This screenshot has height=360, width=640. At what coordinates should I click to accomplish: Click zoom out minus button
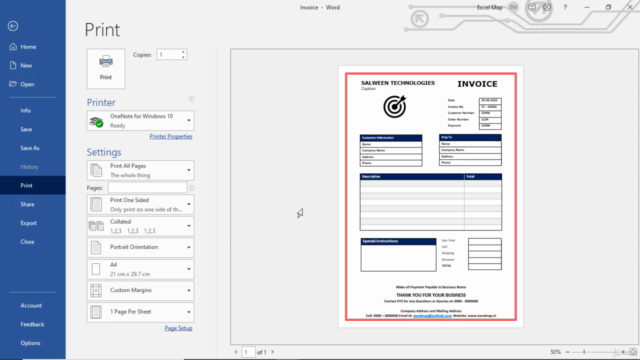(x=568, y=352)
